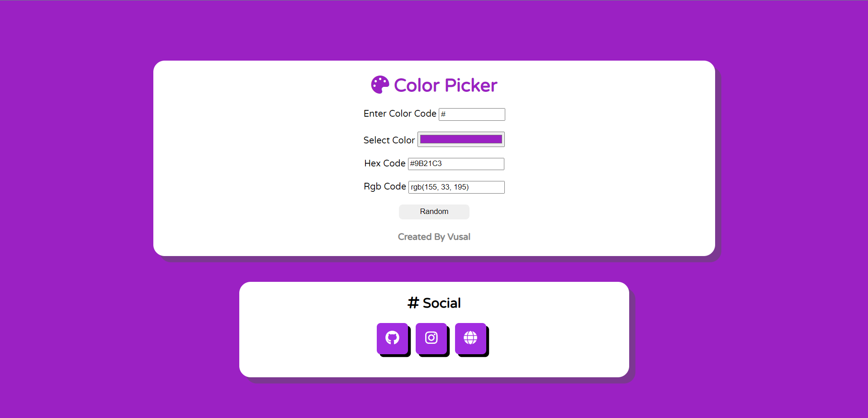Open the Select Color picker swatch
This screenshot has height=418, width=868.
(x=460, y=139)
